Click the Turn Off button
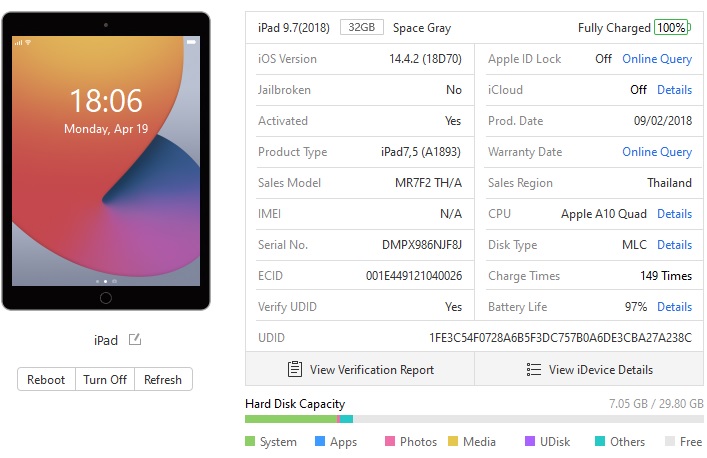This screenshot has height=458, width=707. click(105, 380)
